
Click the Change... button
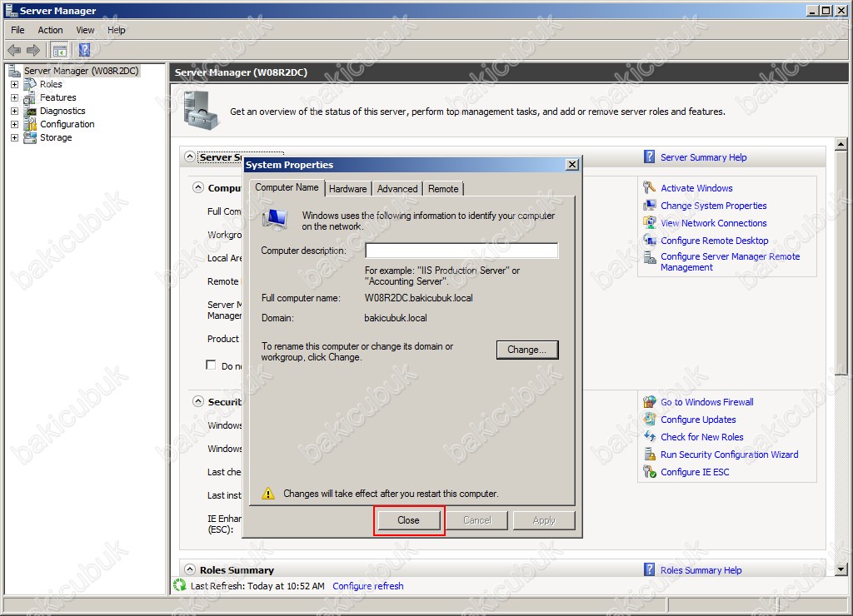527,350
